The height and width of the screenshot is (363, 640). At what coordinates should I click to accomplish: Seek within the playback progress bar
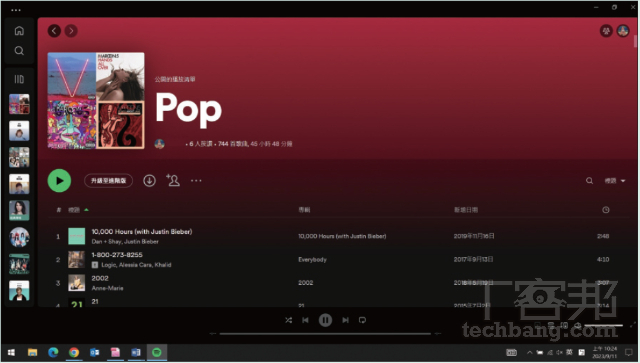325,334
